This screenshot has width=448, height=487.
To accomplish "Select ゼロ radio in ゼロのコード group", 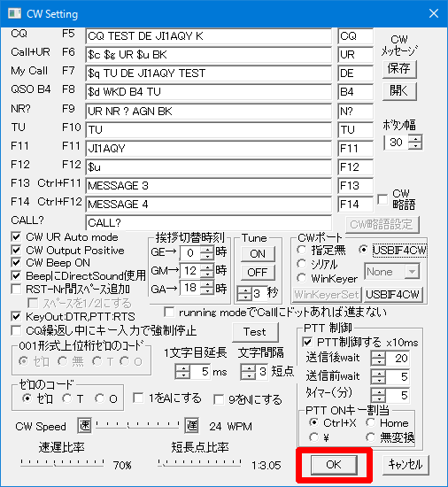I will 27,398.
